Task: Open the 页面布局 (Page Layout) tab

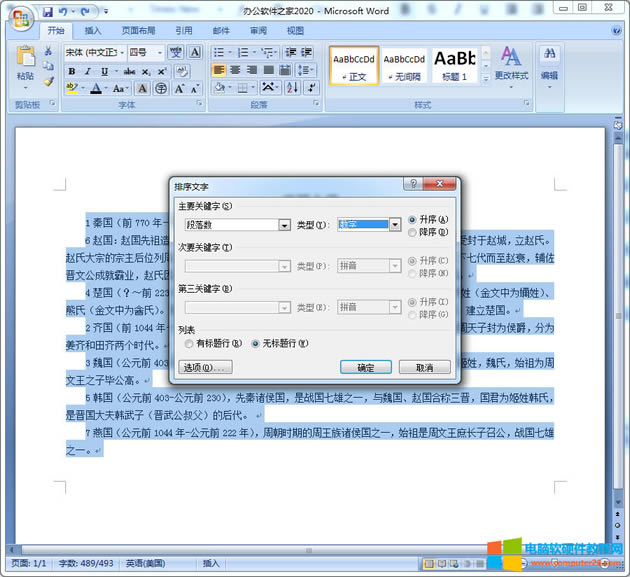Action: [138, 31]
